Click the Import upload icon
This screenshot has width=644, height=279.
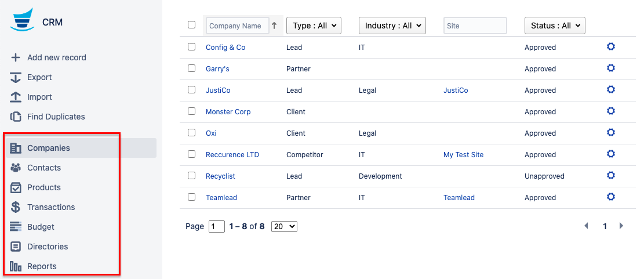16,97
